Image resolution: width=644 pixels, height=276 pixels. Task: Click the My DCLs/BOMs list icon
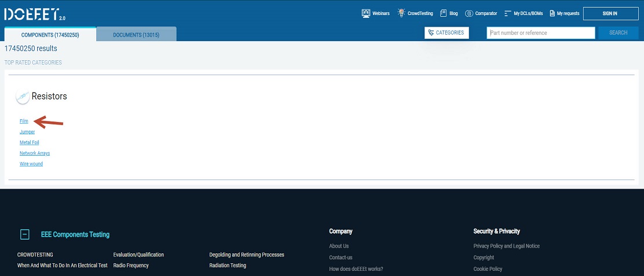(x=508, y=13)
